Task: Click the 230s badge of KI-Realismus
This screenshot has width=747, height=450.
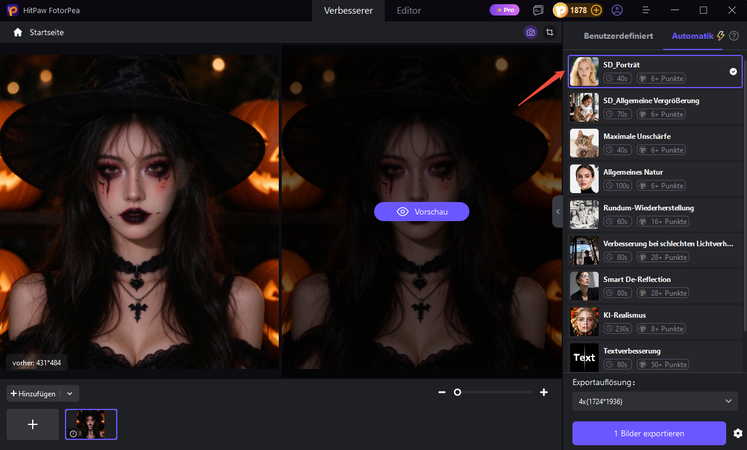Action: click(618, 329)
